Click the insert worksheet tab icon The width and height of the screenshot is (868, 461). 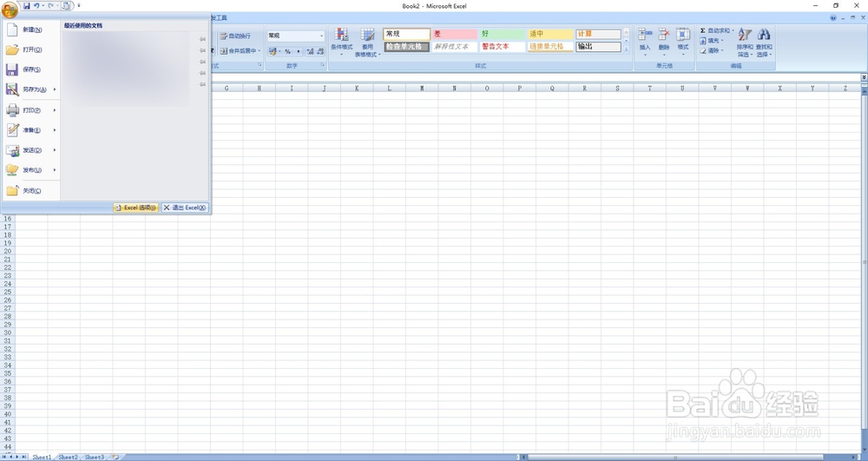[x=115, y=458]
